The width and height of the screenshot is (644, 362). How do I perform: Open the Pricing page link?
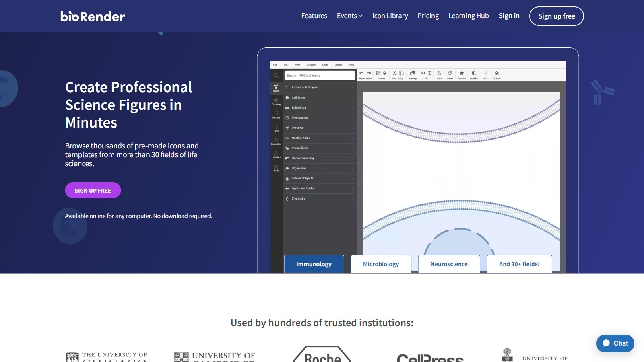coord(428,16)
